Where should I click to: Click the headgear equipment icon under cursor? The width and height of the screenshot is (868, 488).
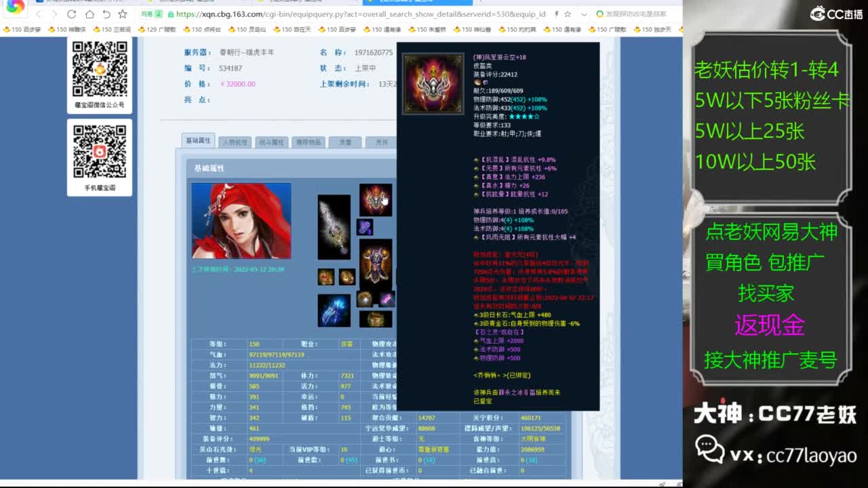click(x=375, y=200)
